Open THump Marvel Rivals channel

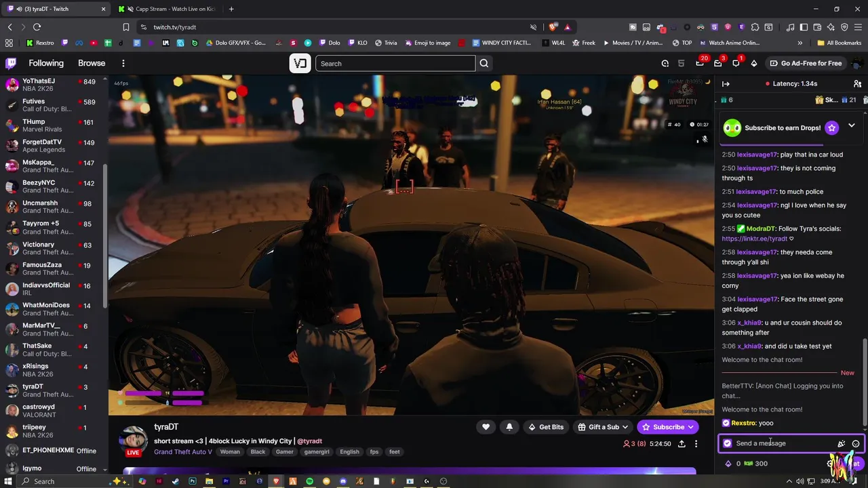point(54,126)
